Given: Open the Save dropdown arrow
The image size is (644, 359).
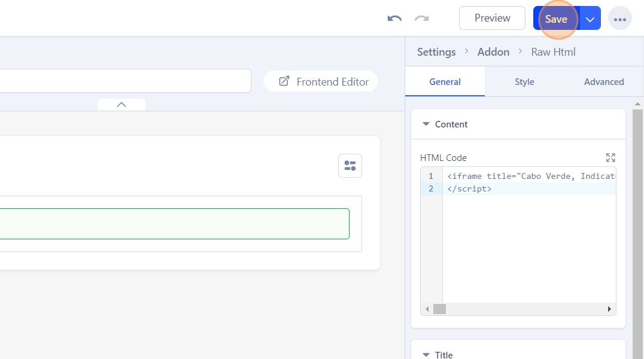Looking at the screenshot, I should [590, 19].
